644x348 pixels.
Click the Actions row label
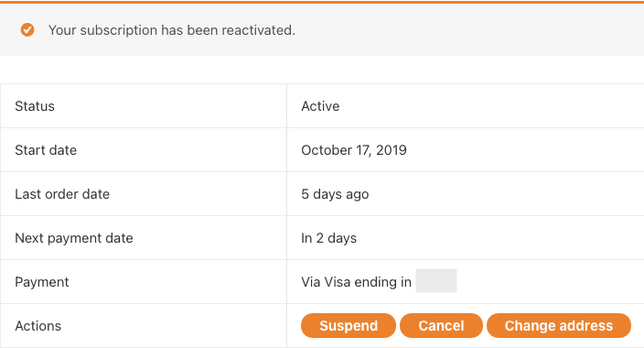click(38, 326)
